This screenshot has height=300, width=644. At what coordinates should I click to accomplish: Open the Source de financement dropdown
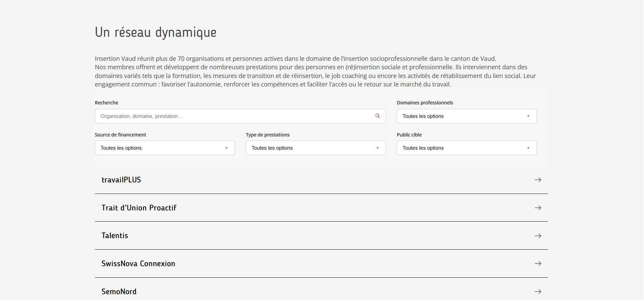[164, 148]
